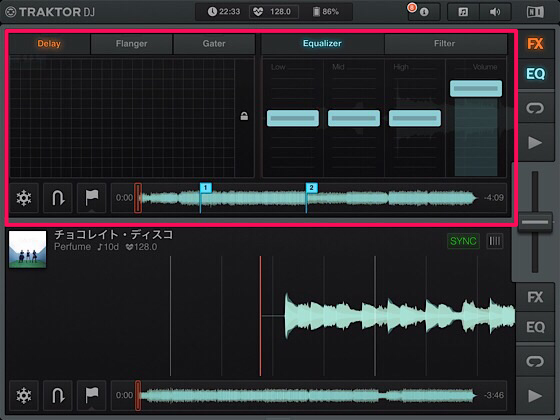
Task: Tap the 86% battery indicator
Action: click(x=326, y=12)
